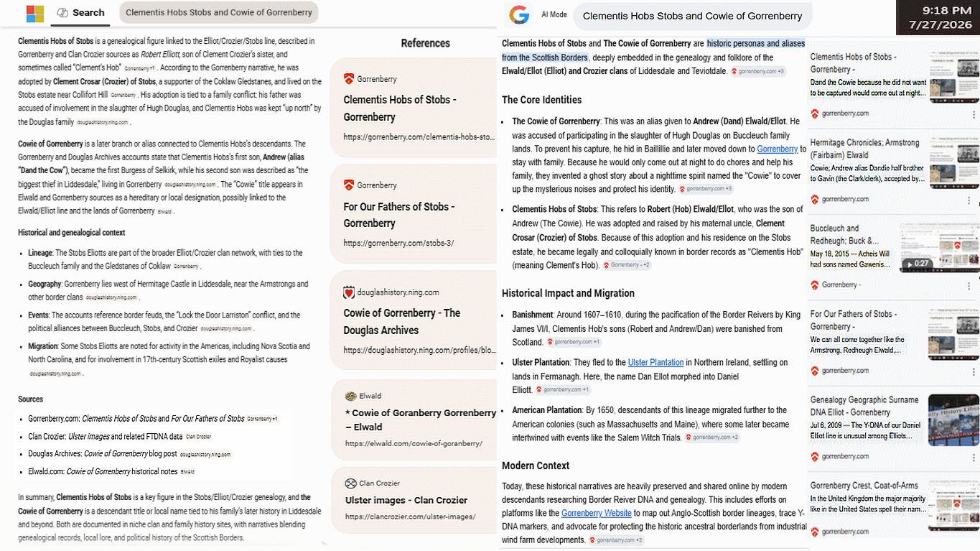Open the reference '* Cowie of Goranberry Gorrenberry – Elwald'
This screenshot has height=551, width=980.
(x=414, y=420)
